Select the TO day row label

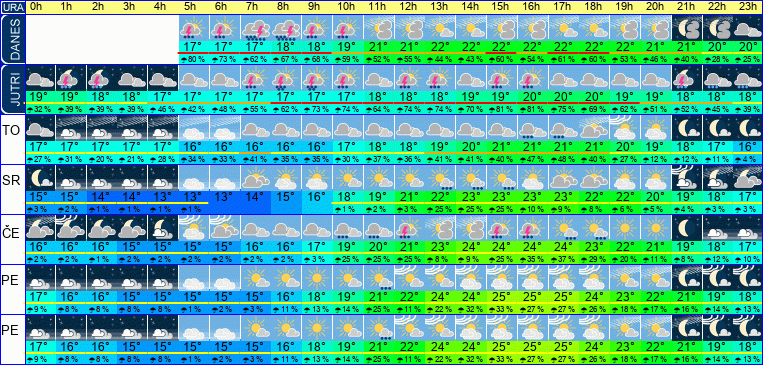(x=10, y=130)
